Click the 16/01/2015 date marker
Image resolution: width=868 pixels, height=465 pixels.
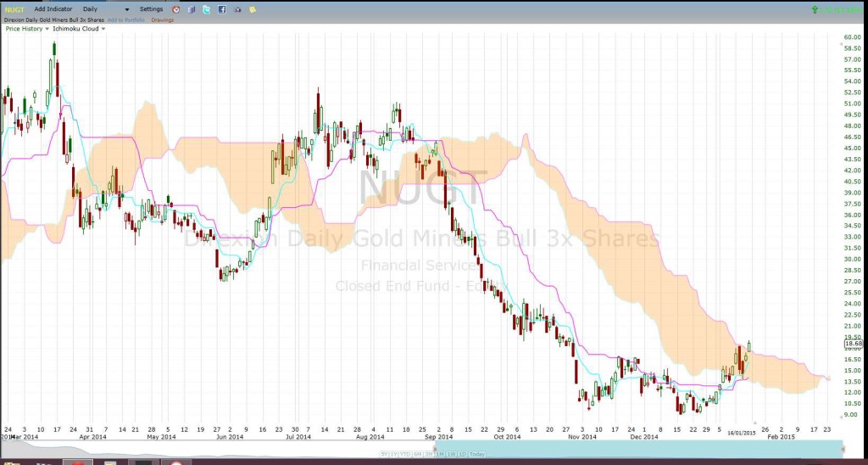click(x=741, y=433)
